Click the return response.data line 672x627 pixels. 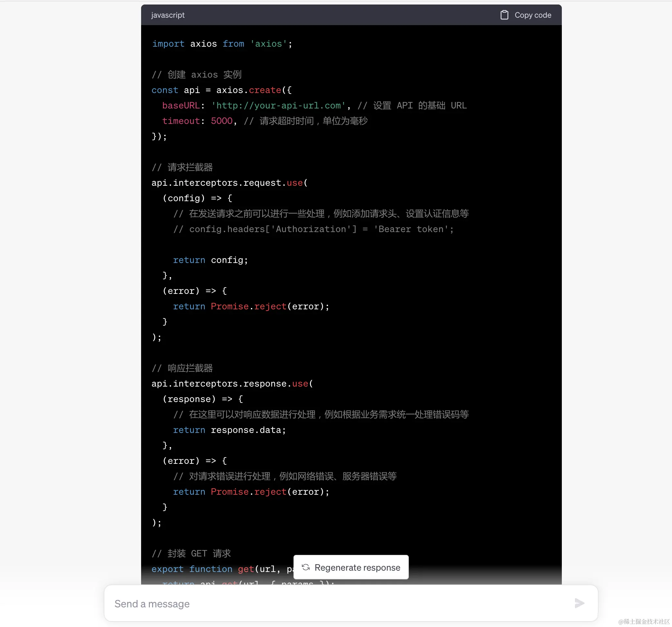point(229,430)
